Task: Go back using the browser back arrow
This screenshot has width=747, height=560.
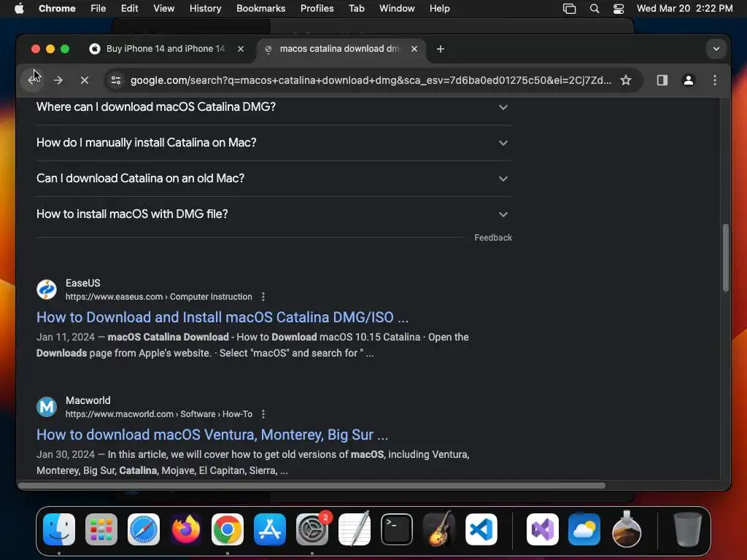Action: [x=32, y=80]
